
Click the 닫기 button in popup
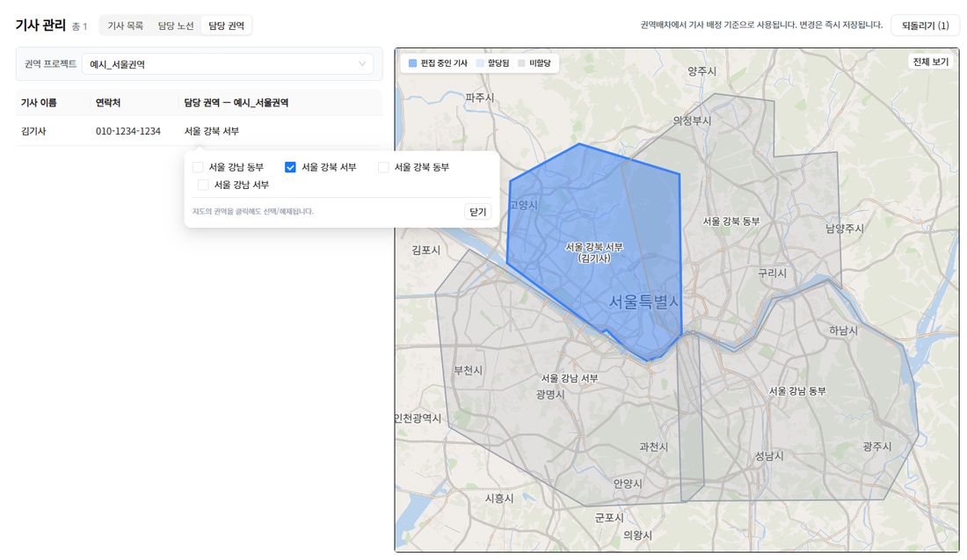click(478, 212)
